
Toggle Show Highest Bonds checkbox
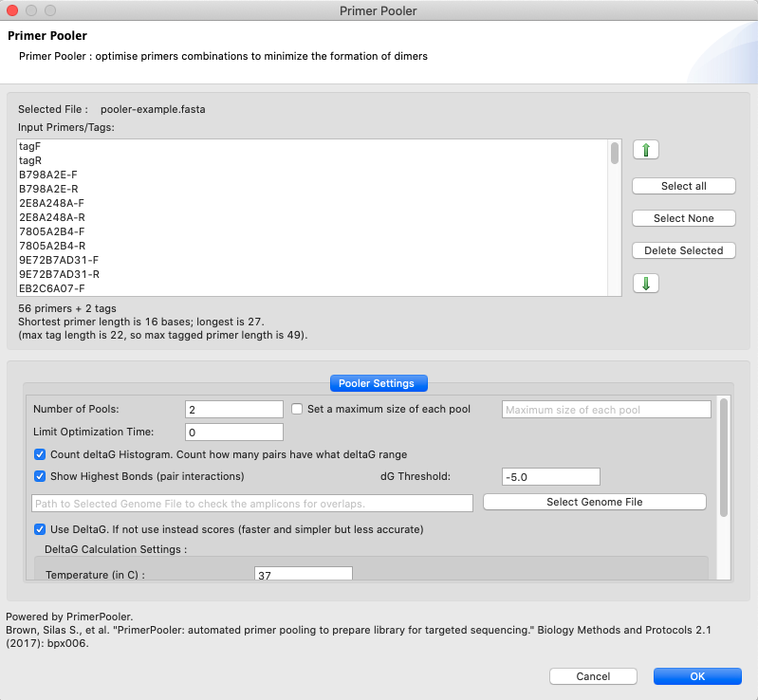tap(40, 476)
